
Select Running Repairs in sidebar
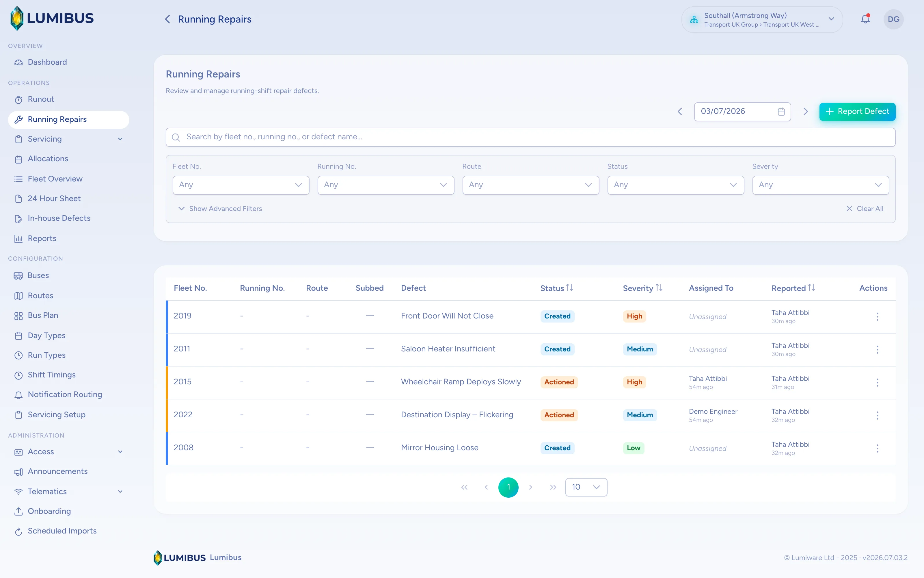pyautogui.click(x=69, y=119)
